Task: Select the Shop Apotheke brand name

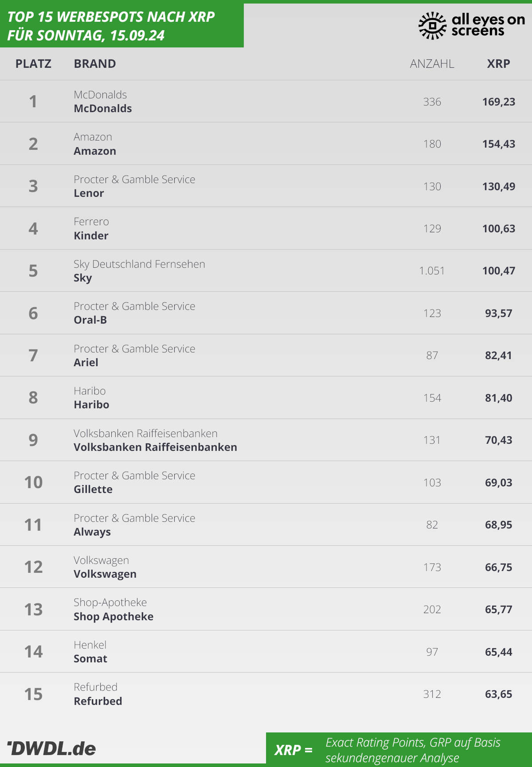Action: tap(113, 617)
